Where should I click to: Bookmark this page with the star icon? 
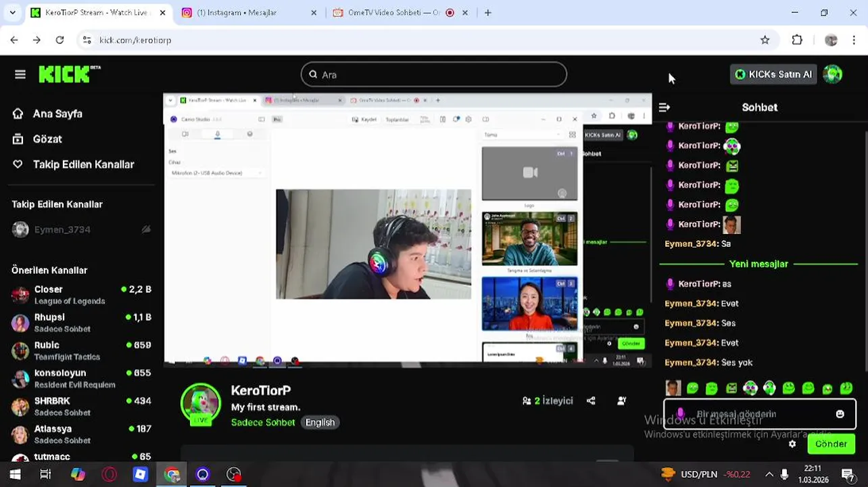point(765,40)
